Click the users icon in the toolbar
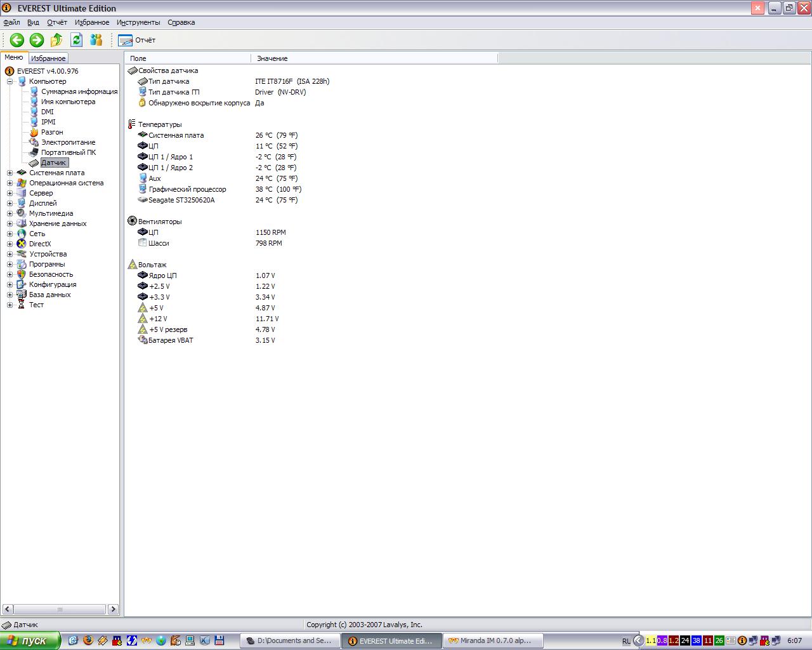The image size is (812, 650). pos(96,40)
